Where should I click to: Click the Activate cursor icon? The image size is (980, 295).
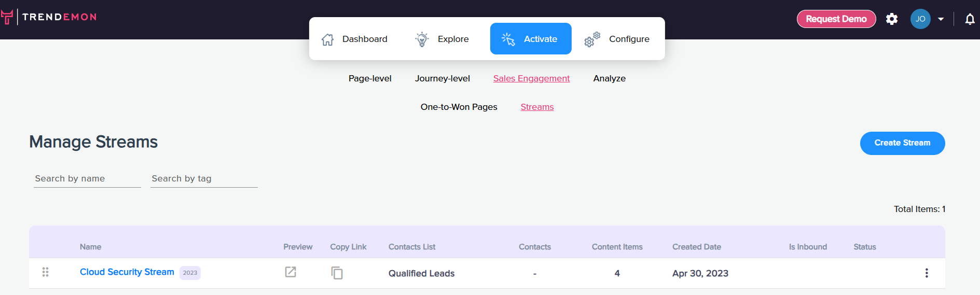tap(508, 39)
